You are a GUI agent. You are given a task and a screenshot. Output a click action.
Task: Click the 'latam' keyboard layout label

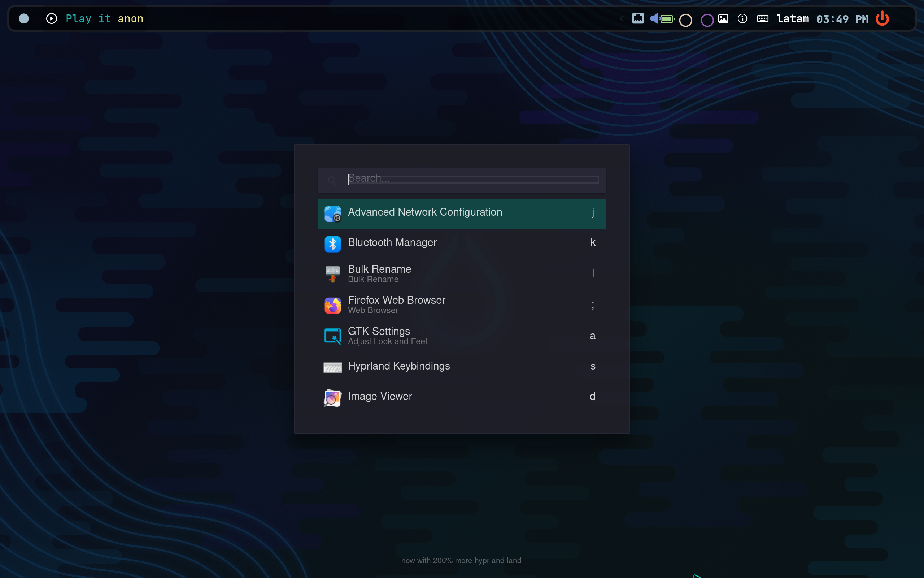(x=793, y=19)
